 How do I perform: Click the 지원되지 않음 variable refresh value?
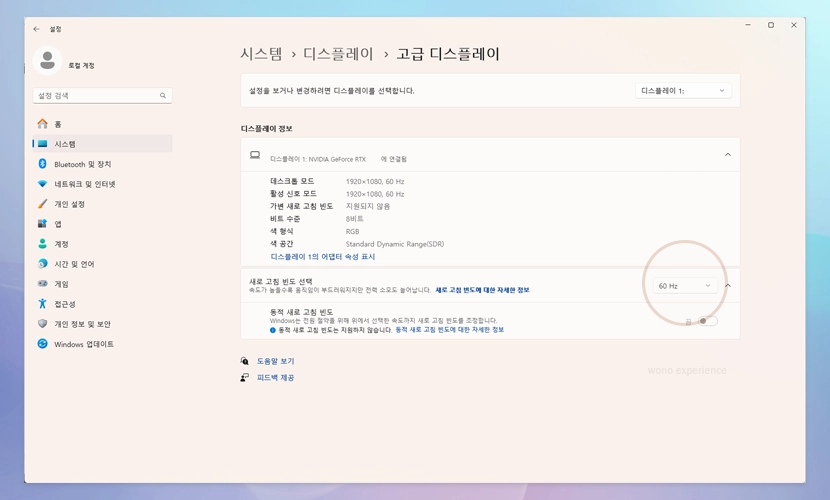click(x=367, y=206)
